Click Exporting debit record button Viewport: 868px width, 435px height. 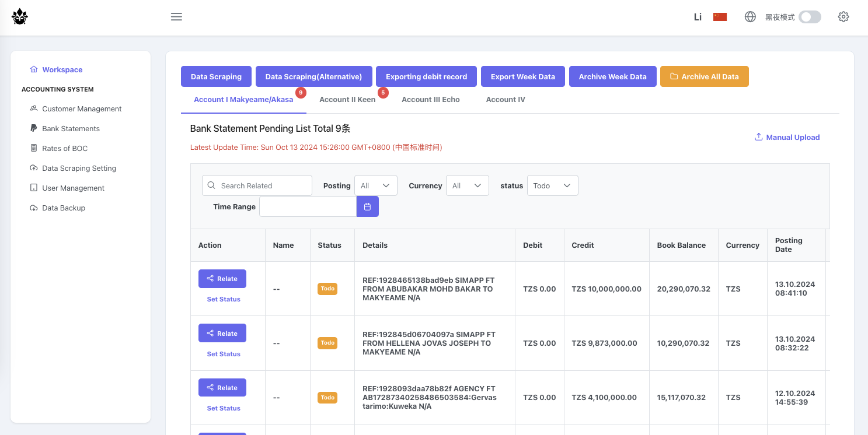point(426,76)
